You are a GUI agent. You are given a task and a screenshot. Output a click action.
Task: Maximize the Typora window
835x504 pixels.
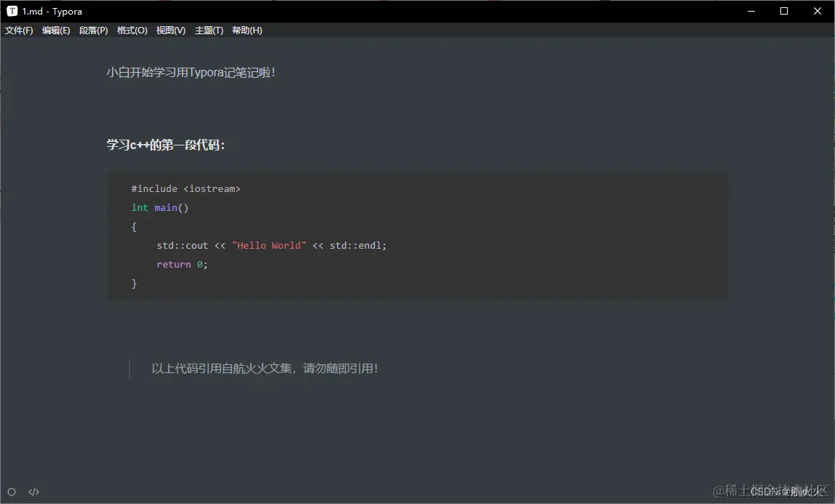784,11
